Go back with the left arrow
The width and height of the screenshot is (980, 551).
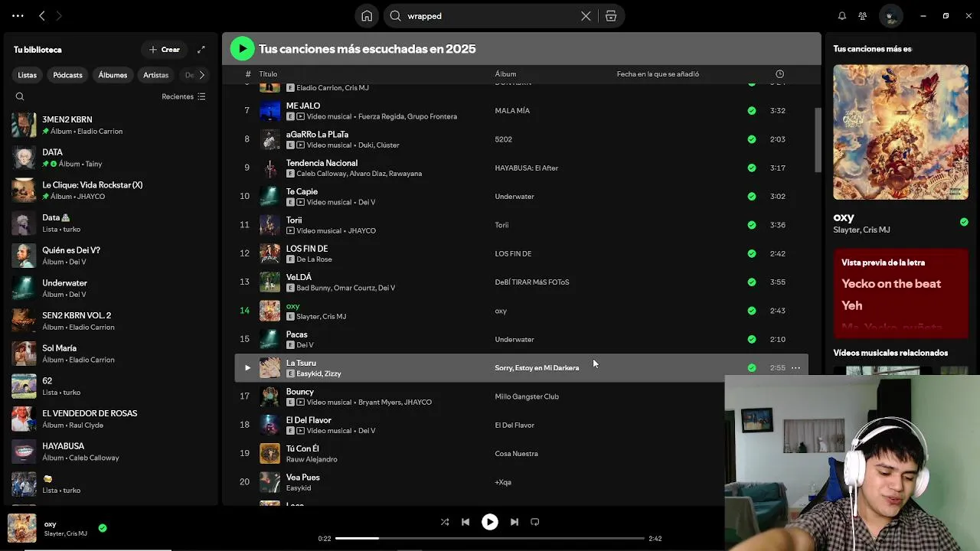click(42, 15)
